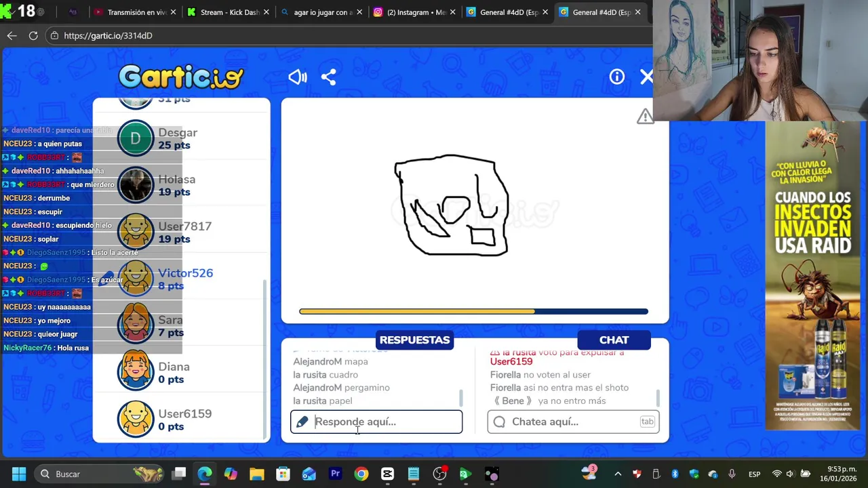This screenshot has width=868, height=488.
Task: Close the agar io browser tab
Action: pos(359,12)
